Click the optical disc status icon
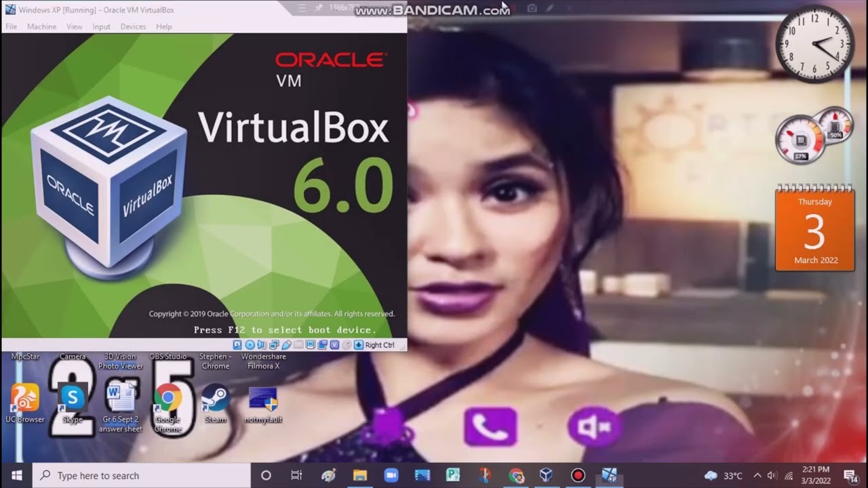Image resolution: width=868 pixels, height=488 pixels. click(250, 345)
